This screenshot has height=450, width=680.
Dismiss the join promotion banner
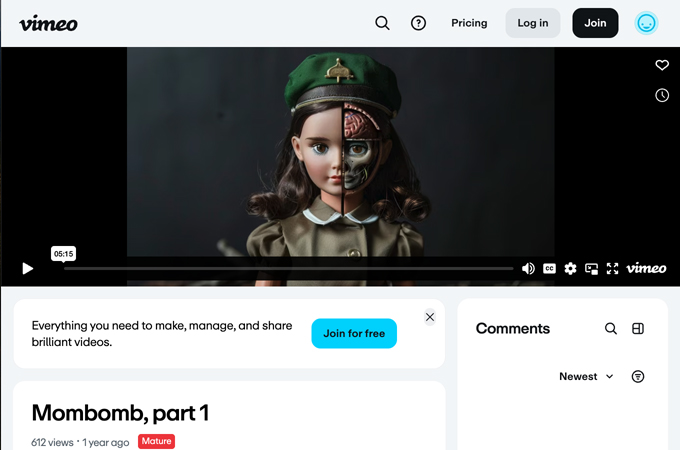(430, 317)
